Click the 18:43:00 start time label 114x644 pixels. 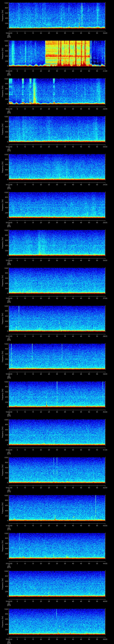9,563
